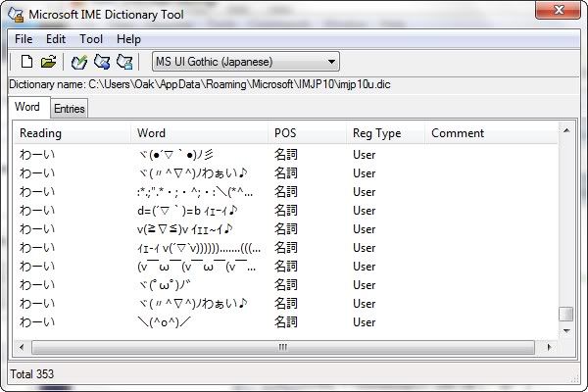
Task: Click the vertical scrollbar up arrow
Action: pyautogui.click(x=566, y=130)
